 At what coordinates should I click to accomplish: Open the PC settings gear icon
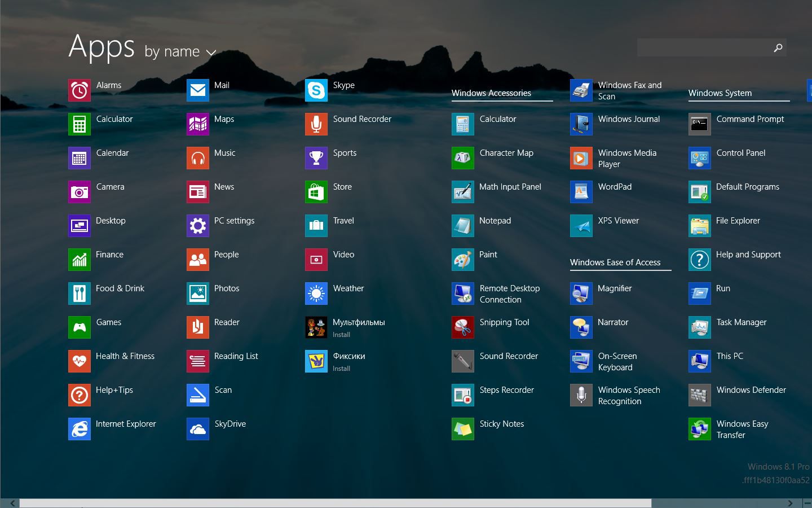[198, 226]
